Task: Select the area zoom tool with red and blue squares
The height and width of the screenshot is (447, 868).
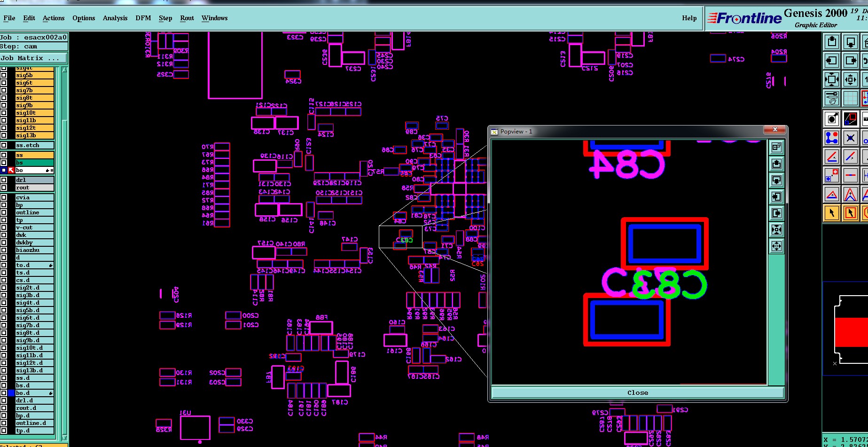Action: pyautogui.click(x=851, y=119)
